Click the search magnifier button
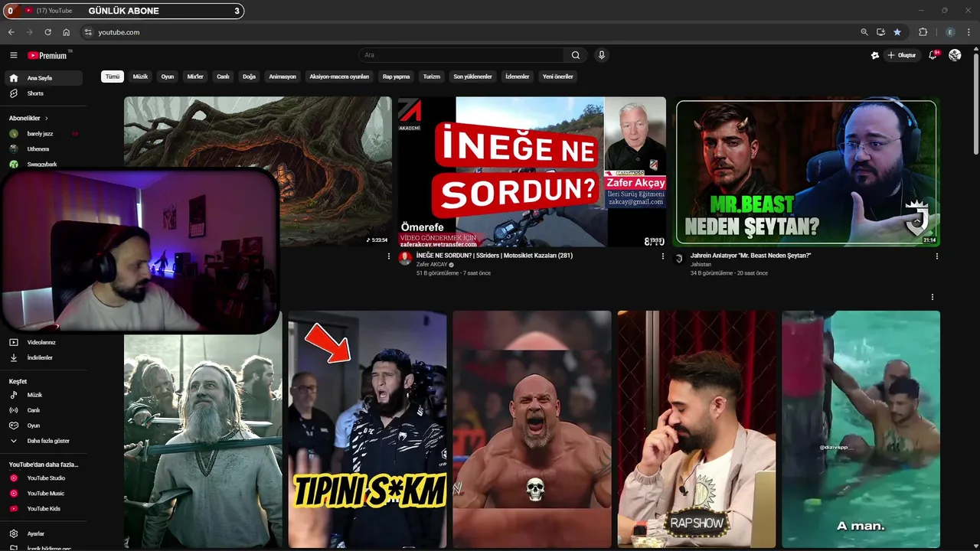This screenshot has height=551, width=980. tap(576, 55)
